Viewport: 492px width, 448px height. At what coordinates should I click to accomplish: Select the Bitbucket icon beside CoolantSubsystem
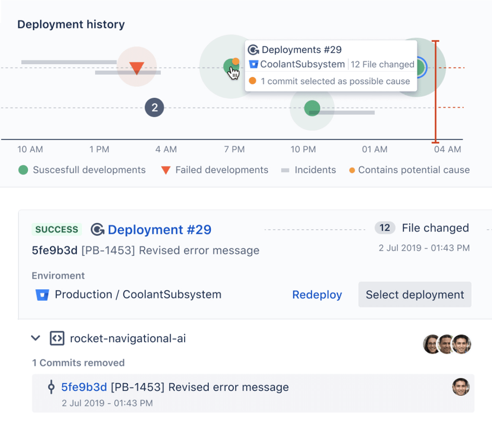[253, 64]
